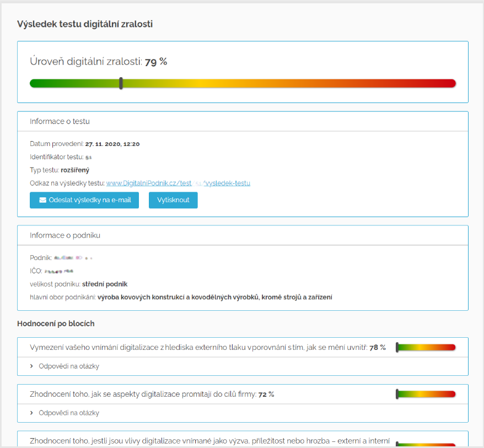Click the small gradient bar beside 72 %

coord(426,394)
